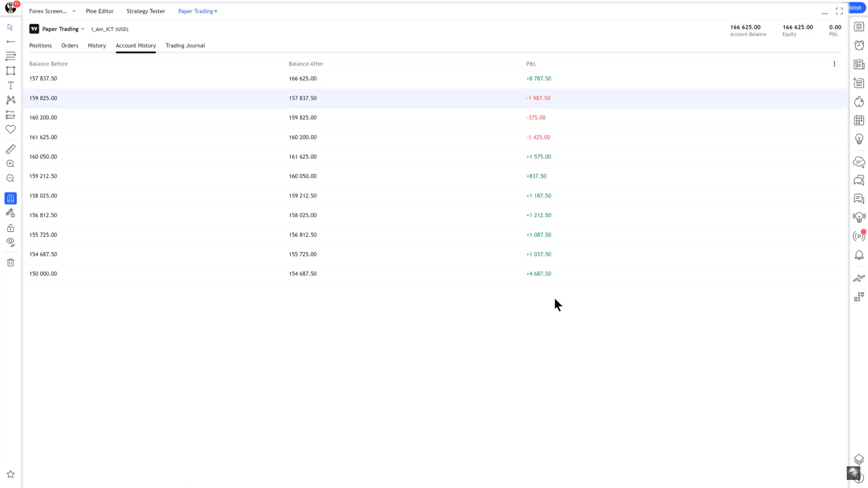Click the 154 687.50 Balance After cell
The image size is (868, 488).
tap(303, 274)
